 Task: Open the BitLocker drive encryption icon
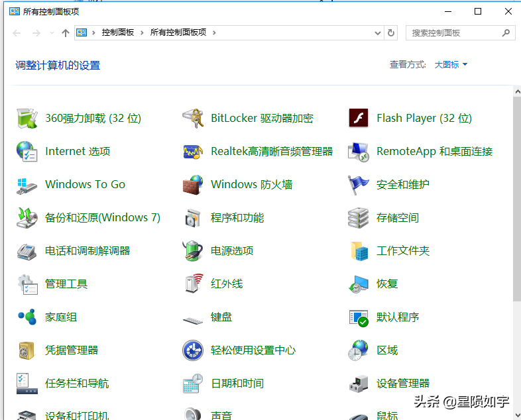[x=193, y=118]
